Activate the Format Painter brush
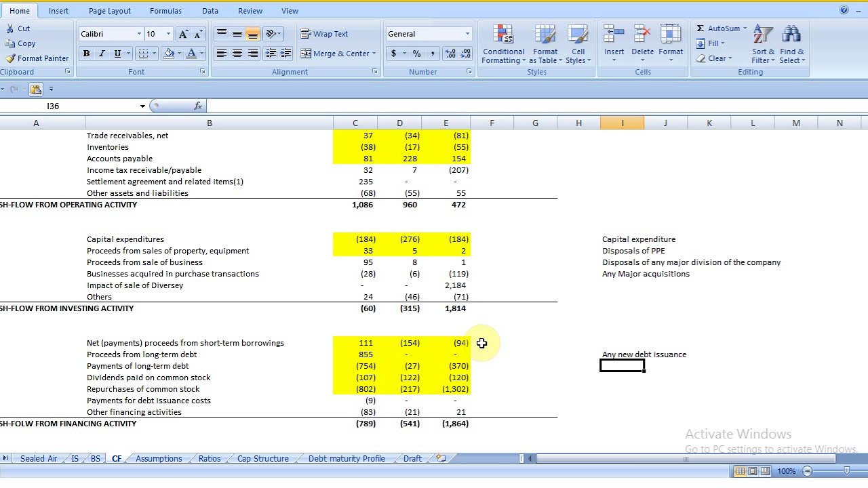Screen dimensions: 868x488 point(9,58)
